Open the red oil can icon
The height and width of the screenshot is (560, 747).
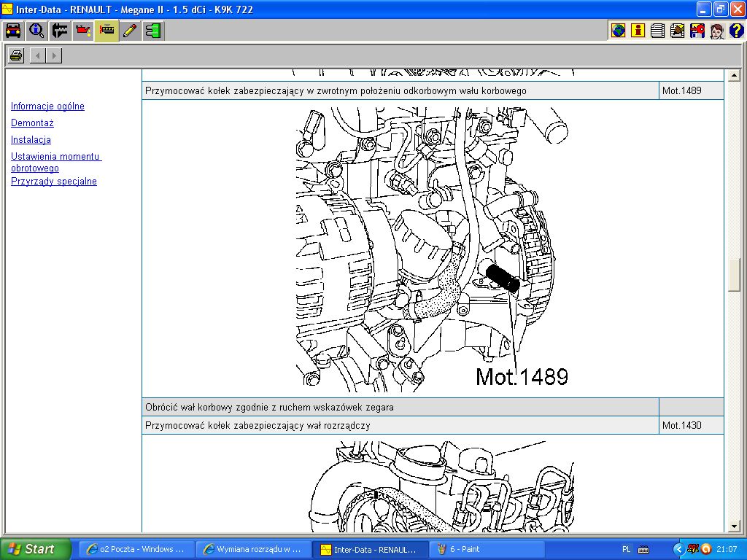(83, 31)
